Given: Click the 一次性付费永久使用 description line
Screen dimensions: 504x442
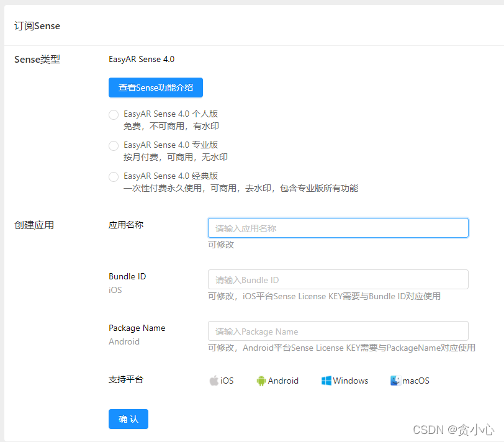Looking at the screenshot, I should 241,188.
